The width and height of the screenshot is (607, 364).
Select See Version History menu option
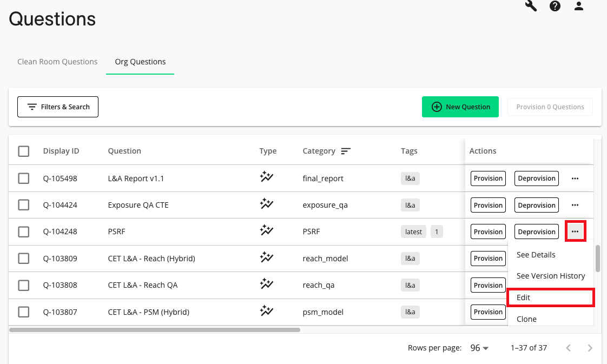[x=551, y=276]
